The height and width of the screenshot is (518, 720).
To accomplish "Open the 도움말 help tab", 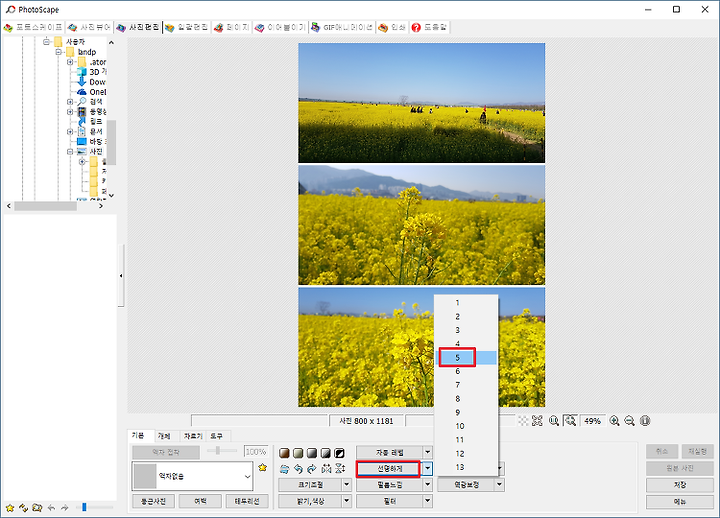I will pyautogui.click(x=429, y=28).
